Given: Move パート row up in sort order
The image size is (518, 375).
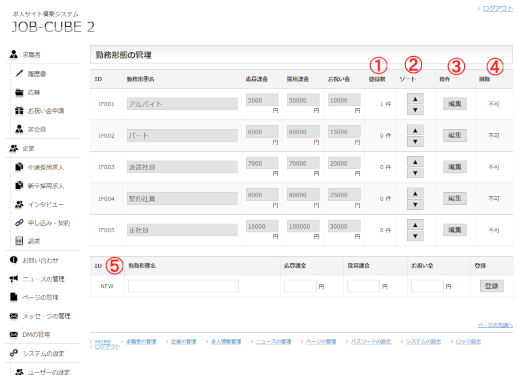Looking at the screenshot, I should point(415,130).
